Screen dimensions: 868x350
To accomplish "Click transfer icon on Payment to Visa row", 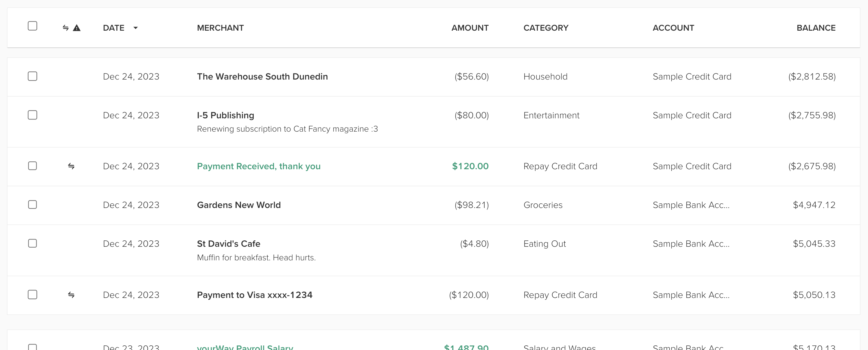I will (x=71, y=295).
